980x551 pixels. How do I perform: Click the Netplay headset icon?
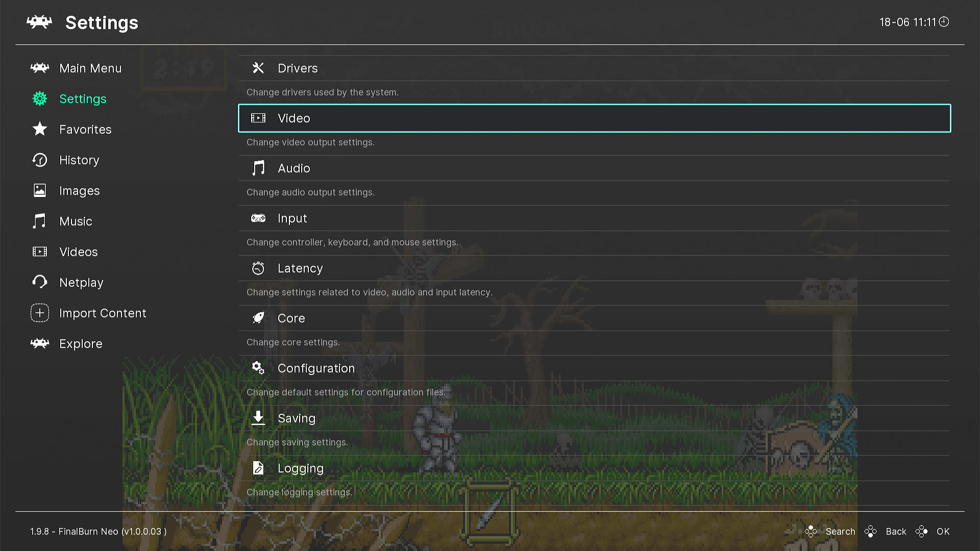click(x=40, y=282)
